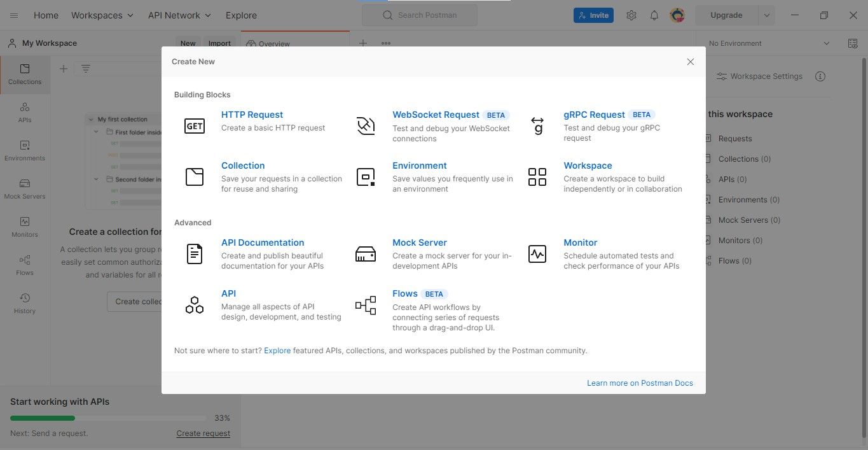Click the user avatar in header
The height and width of the screenshot is (450, 868).
677,15
